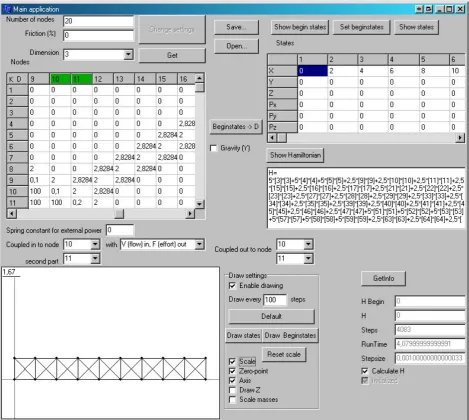Click the Nodes table vertical scroll up arrow
This screenshot has height=420, width=469.
click(199, 78)
